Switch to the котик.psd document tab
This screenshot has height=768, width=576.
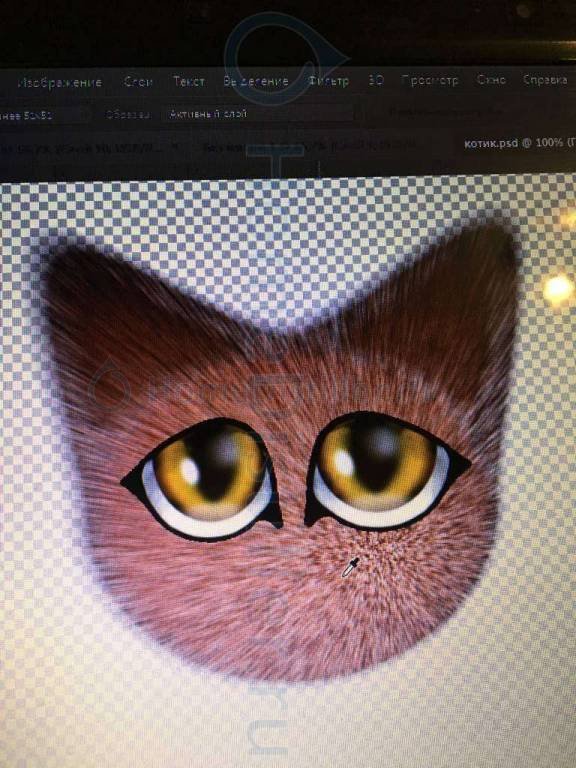tap(519, 143)
